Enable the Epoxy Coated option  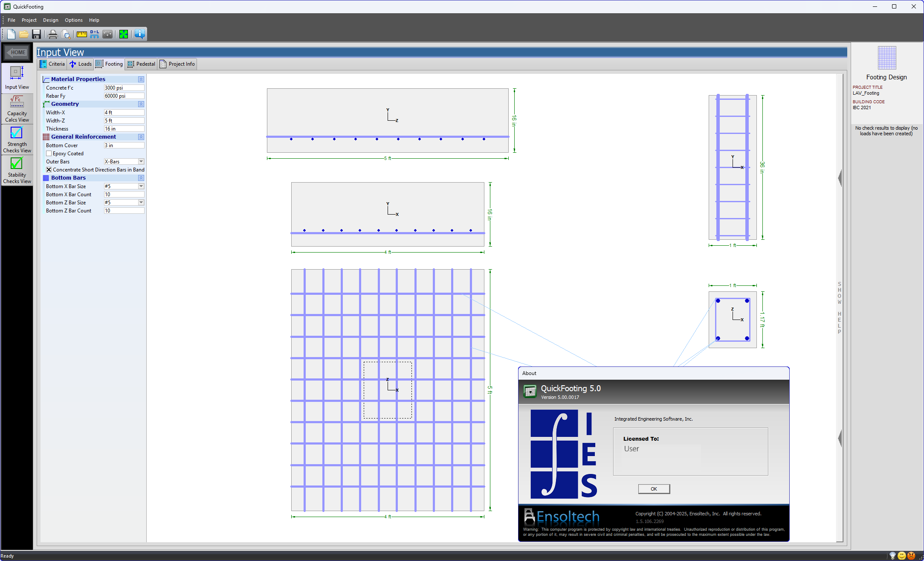(x=49, y=153)
